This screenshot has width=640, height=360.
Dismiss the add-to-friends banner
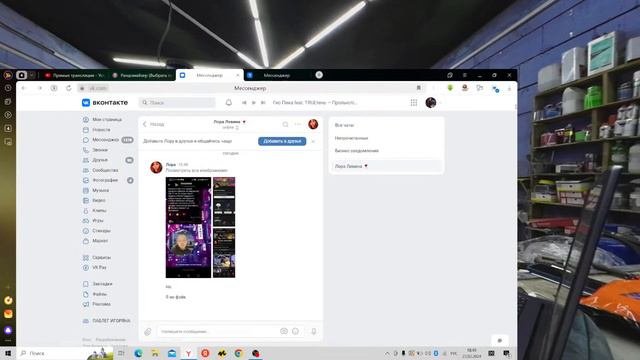click(x=313, y=141)
